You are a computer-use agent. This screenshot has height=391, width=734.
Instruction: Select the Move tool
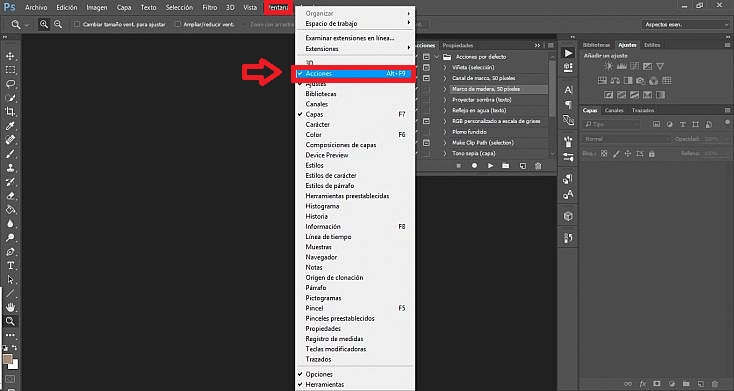10,56
